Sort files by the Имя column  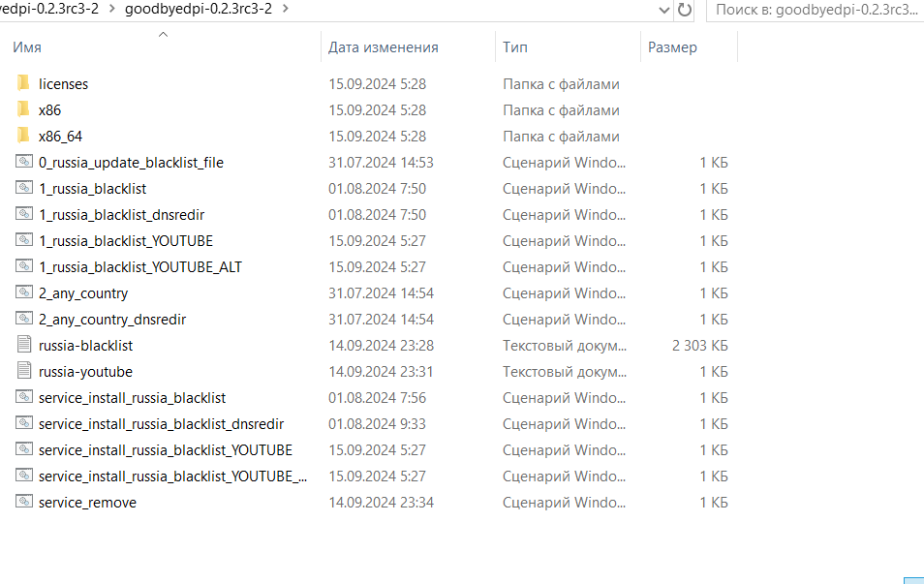(27, 47)
